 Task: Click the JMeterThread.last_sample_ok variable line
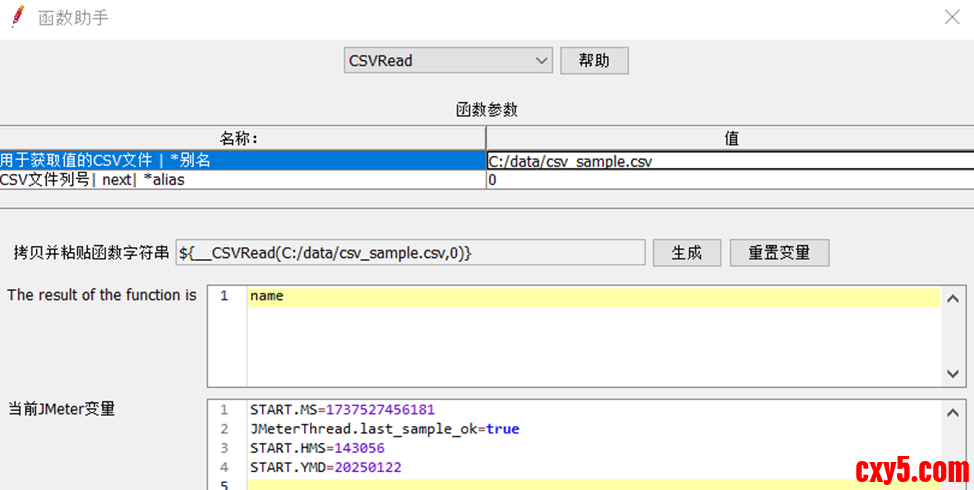(x=384, y=429)
